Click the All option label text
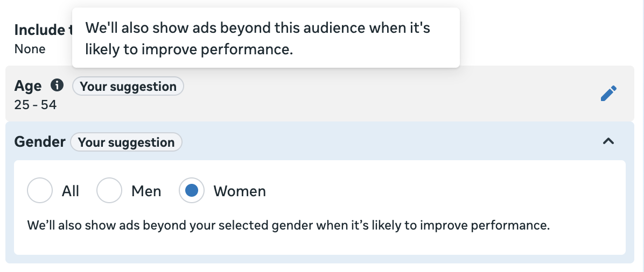This screenshot has width=644, height=272. pyautogui.click(x=71, y=191)
